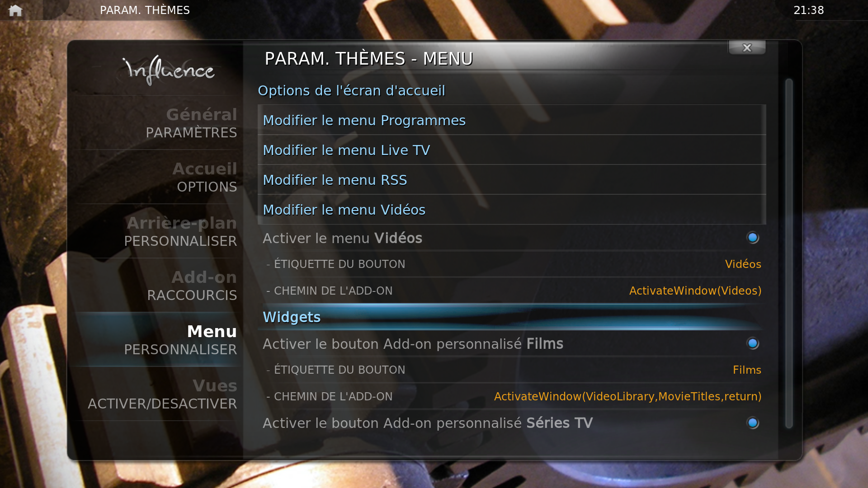This screenshot has height=488, width=868.
Task: Toggle the Séries TV custom Add-on button
Action: click(x=753, y=423)
